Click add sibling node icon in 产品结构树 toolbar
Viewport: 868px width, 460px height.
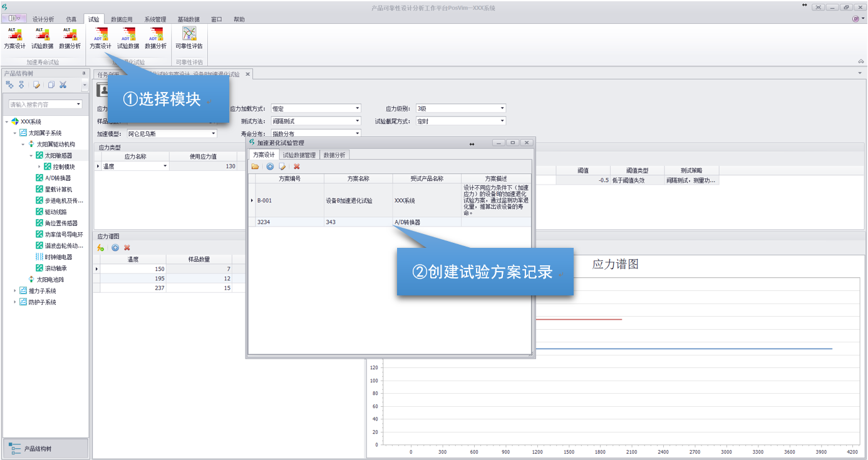click(21, 84)
